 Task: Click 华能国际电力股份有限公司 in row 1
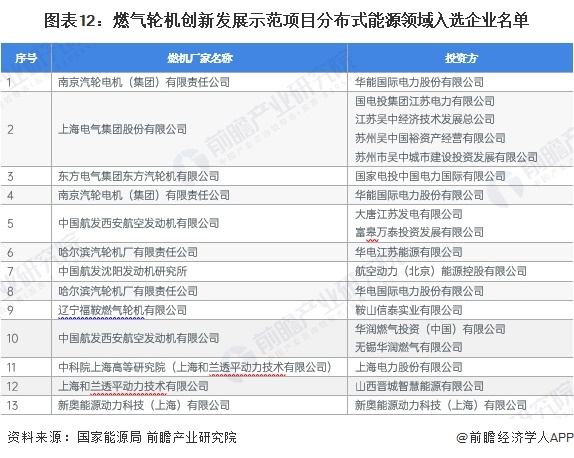pyautogui.click(x=419, y=82)
